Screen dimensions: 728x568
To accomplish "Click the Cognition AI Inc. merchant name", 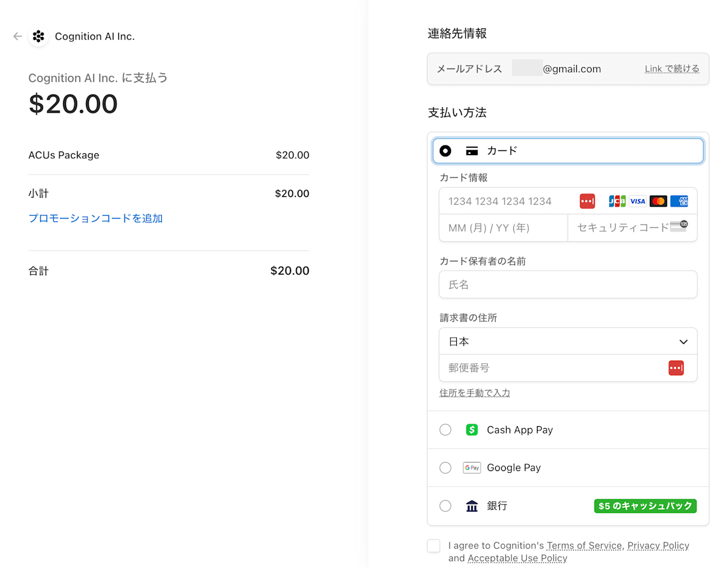I will pyautogui.click(x=95, y=36).
